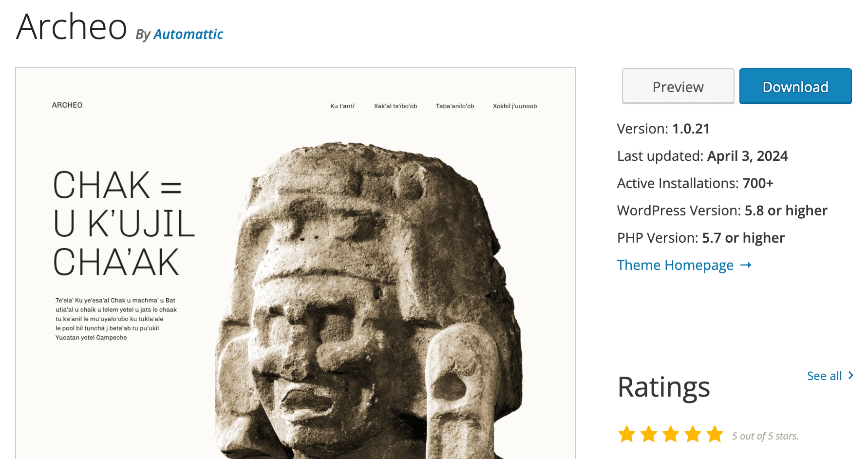The height and width of the screenshot is (459, 868).
Task: Click the Ratings heading
Action: pyautogui.click(x=663, y=387)
